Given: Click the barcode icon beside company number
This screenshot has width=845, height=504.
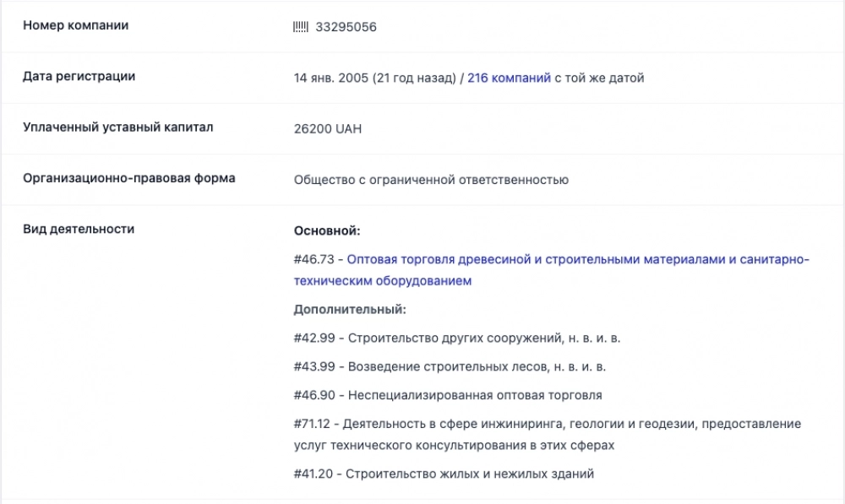Looking at the screenshot, I should click(x=301, y=27).
